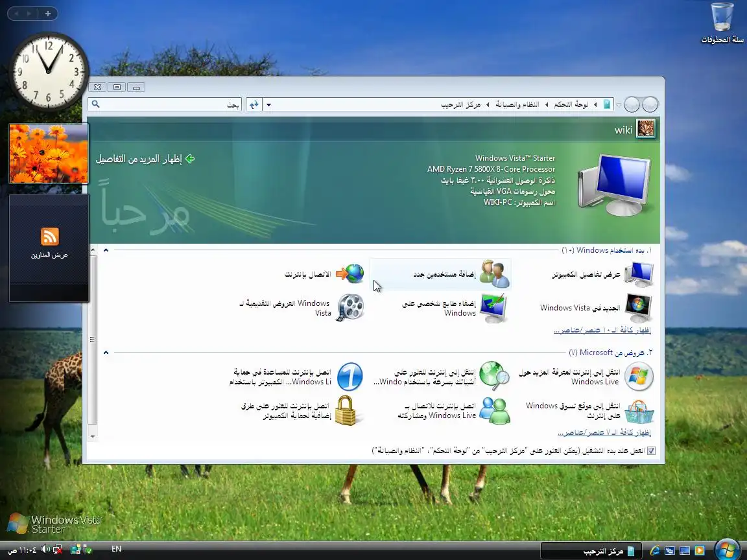The image size is (747, 560).
Task: Expand breadcrumb arrow after 'النظام والصيانة' (System and Maintenance)
Action: tap(488, 104)
